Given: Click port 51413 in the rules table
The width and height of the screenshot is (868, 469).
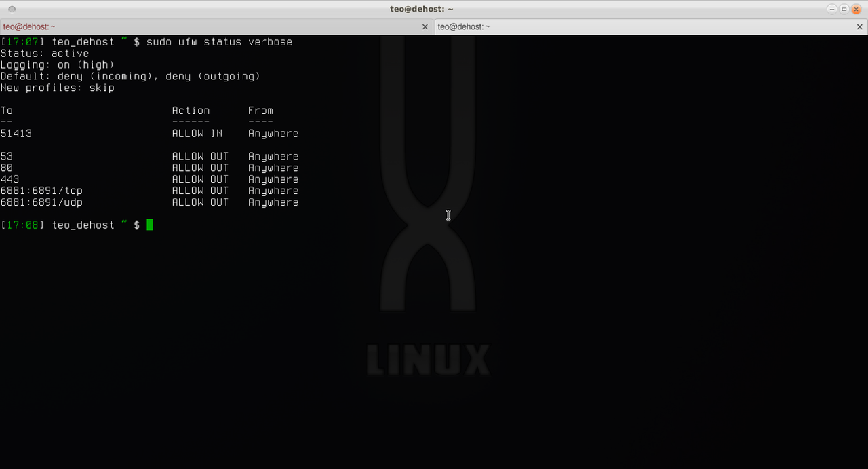Looking at the screenshot, I should [x=16, y=134].
